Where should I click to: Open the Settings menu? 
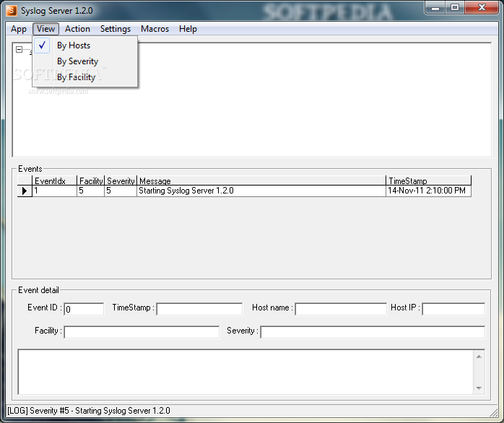116,29
